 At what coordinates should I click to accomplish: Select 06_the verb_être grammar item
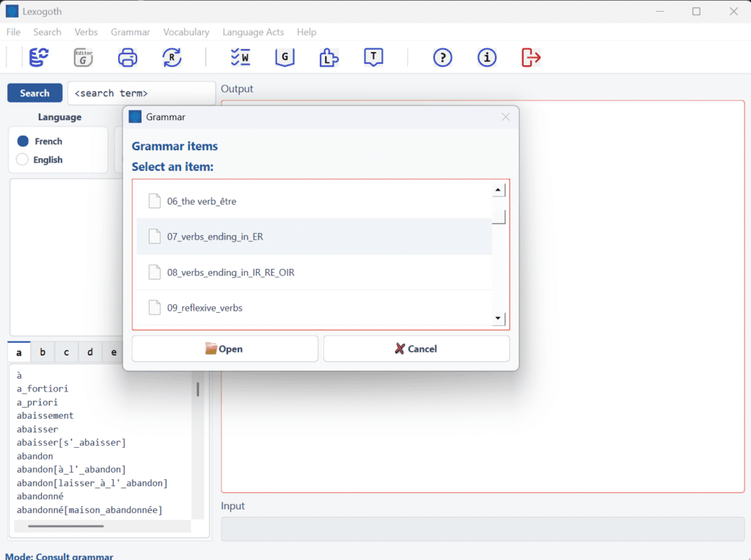click(x=314, y=201)
